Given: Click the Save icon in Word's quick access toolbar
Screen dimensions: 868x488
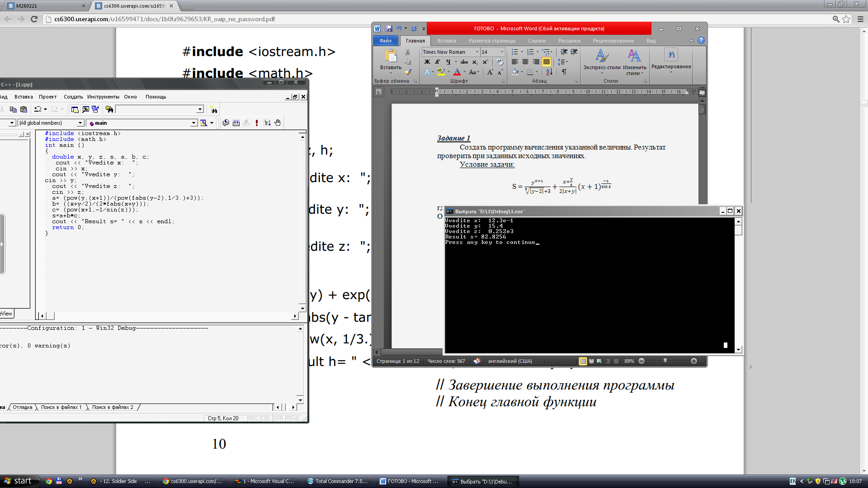Looking at the screenshot, I should point(389,28).
